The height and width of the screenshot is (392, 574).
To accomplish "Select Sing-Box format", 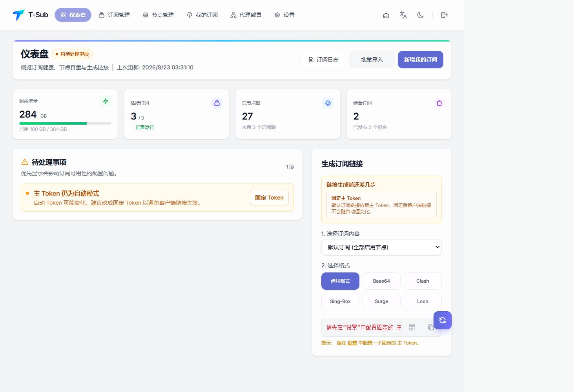I will (340, 301).
